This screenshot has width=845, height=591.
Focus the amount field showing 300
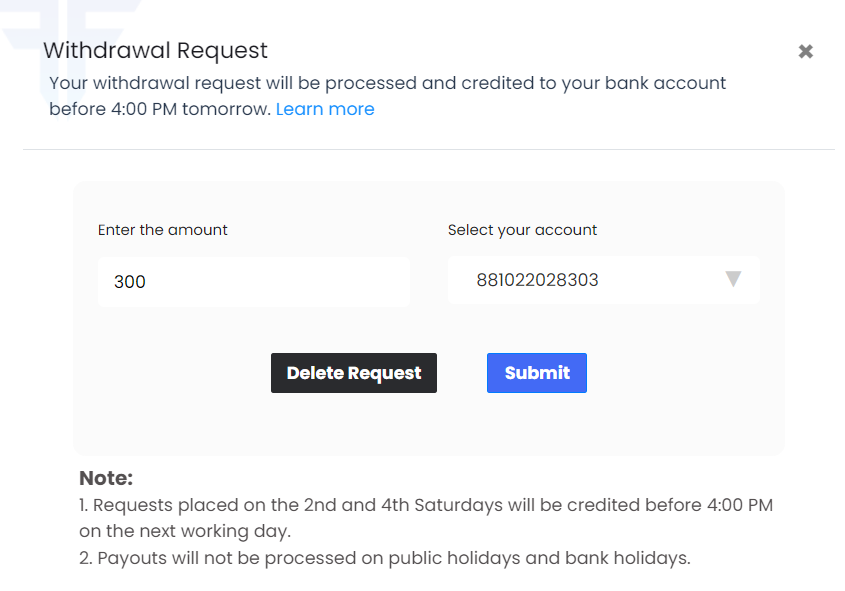click(x=253, y=282)
